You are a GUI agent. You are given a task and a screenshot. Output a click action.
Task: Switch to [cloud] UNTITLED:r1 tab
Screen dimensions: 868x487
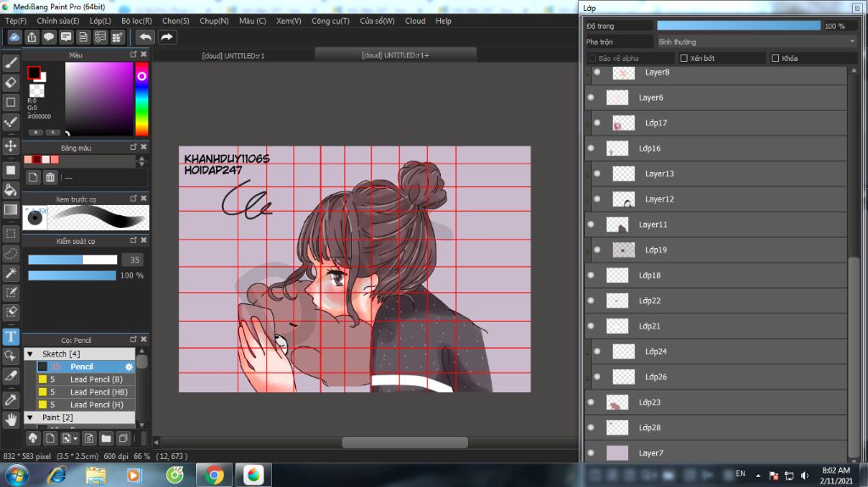point(233,55)
